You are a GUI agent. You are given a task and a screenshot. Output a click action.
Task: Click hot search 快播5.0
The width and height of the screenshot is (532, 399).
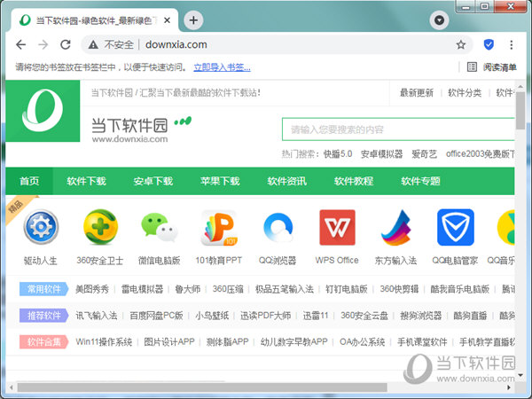pyautogui.click(x=338, y=154)
